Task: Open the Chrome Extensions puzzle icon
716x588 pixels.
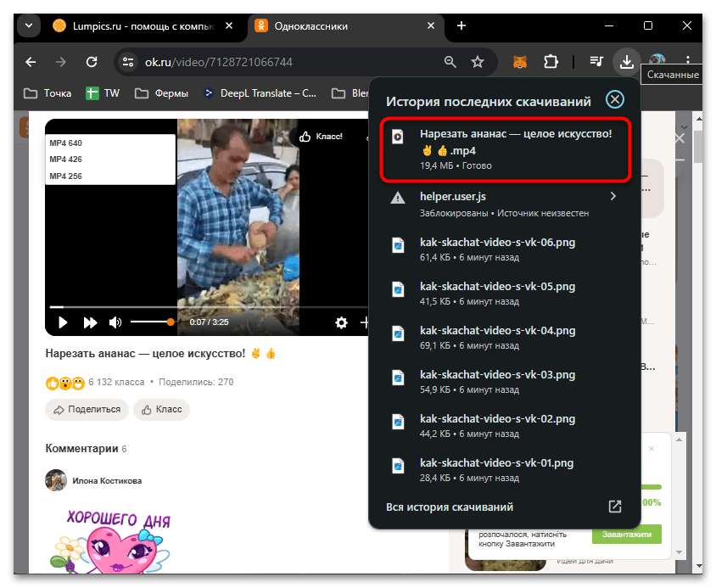Action: (x=551, y=61)
